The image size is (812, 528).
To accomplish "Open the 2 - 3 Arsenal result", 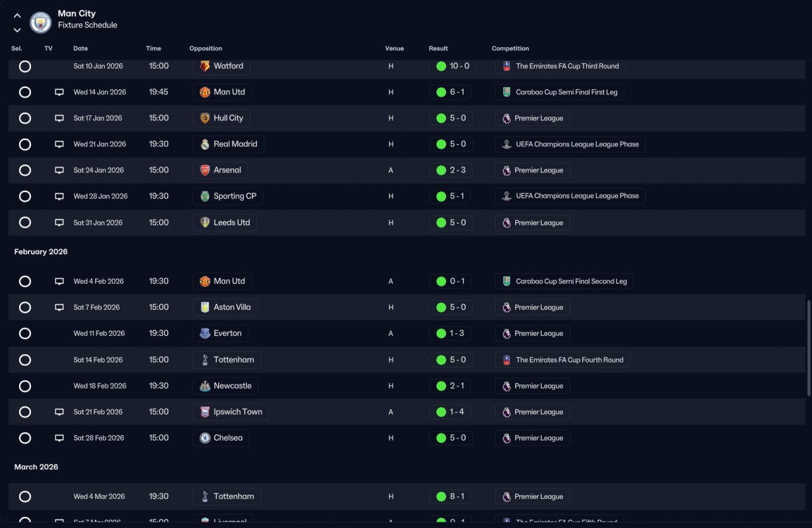I will pos(450,171).
